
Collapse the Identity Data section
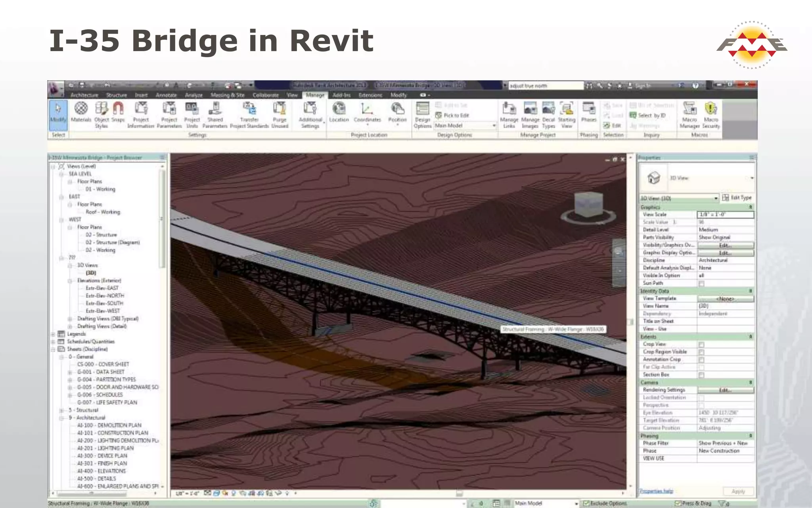tap(750, 291)
